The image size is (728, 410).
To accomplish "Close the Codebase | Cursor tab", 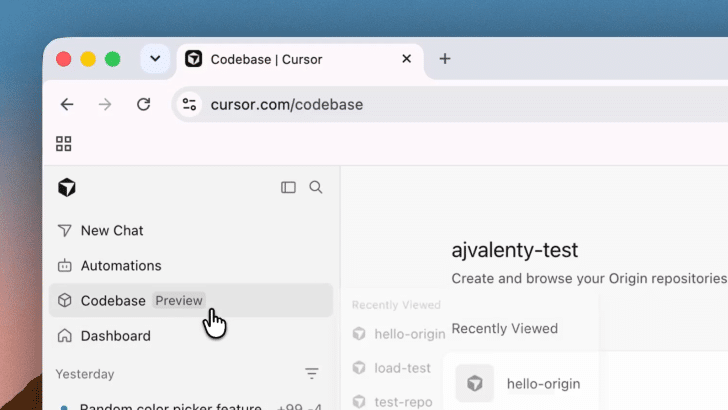I will 406,59.
